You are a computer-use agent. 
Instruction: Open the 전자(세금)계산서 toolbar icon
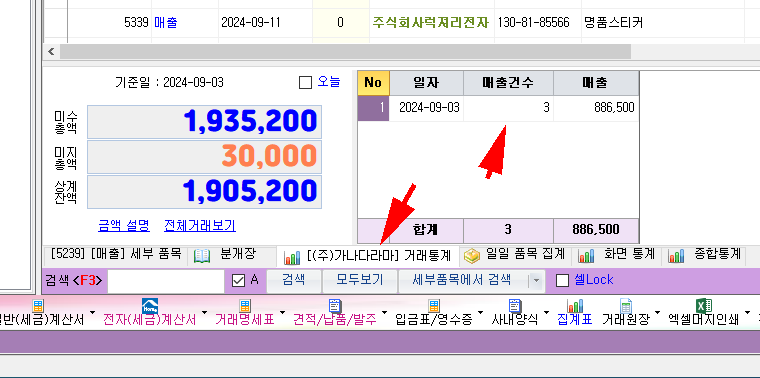[x=150, y=306]
